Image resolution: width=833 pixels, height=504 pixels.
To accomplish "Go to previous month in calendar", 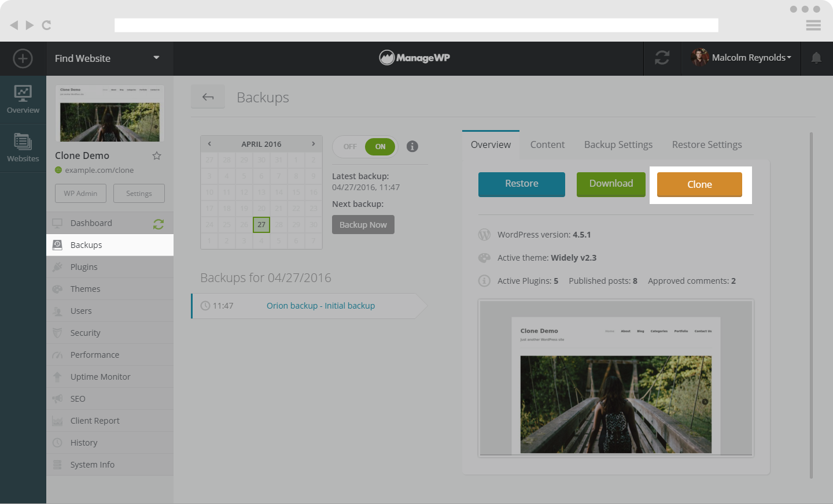I will [209, 144].
